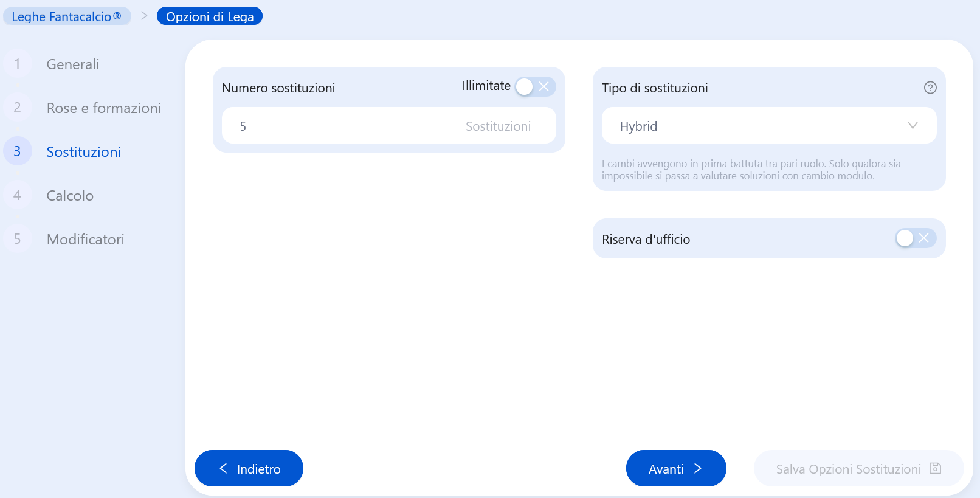Click the step 5 circle for Modificatori
The image size is (980, 498).
[x=17, y=239]
